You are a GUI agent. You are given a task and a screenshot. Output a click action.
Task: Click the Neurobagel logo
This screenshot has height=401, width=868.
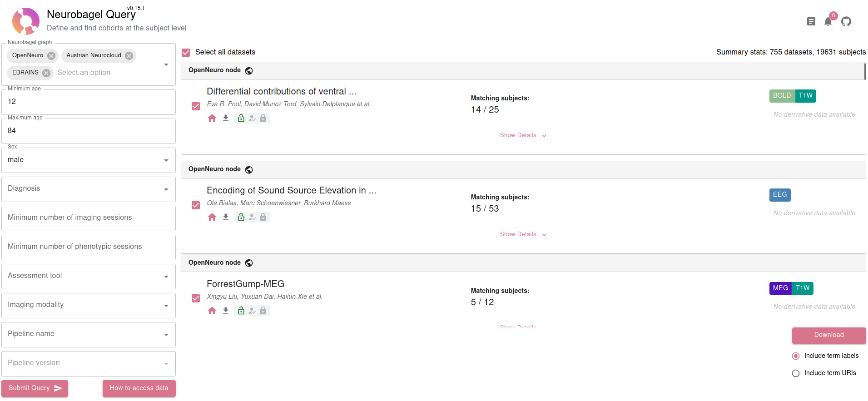(26, 21)
